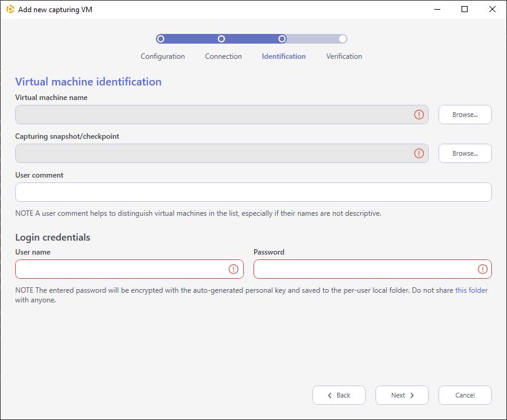Click the 'Virtual machine identification' heading
507x420 pixels.
(89, 82)
